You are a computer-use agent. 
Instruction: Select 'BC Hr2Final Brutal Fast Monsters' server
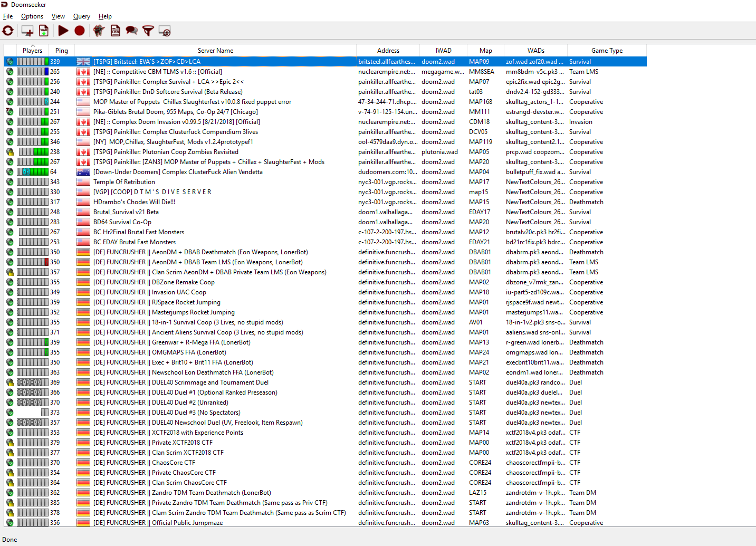pos(326,232)
